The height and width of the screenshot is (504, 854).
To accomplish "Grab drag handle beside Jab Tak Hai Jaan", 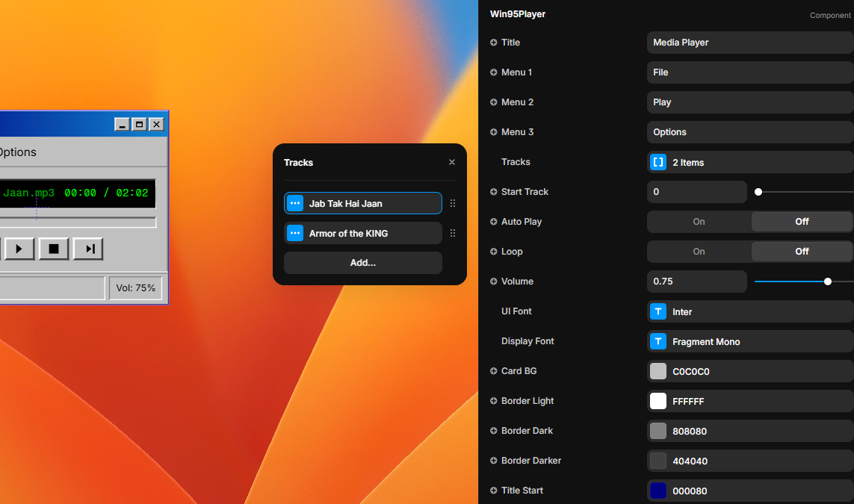I will coord(453,203).
